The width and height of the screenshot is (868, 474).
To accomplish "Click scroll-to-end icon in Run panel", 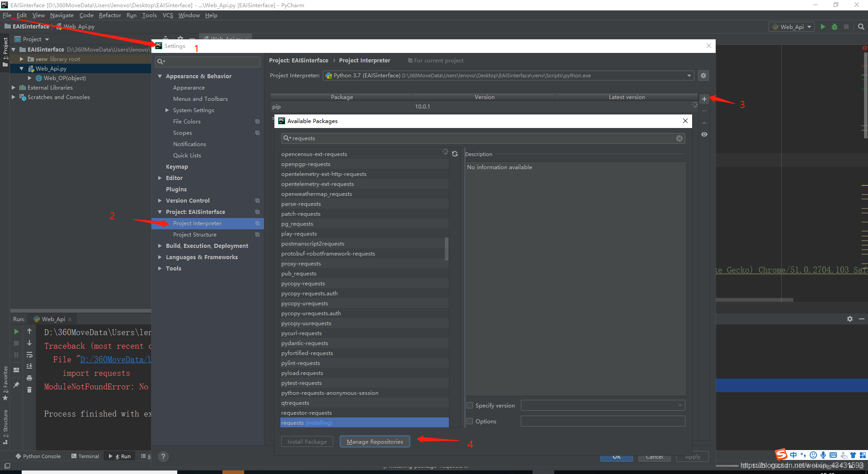I will coord(29,366).
